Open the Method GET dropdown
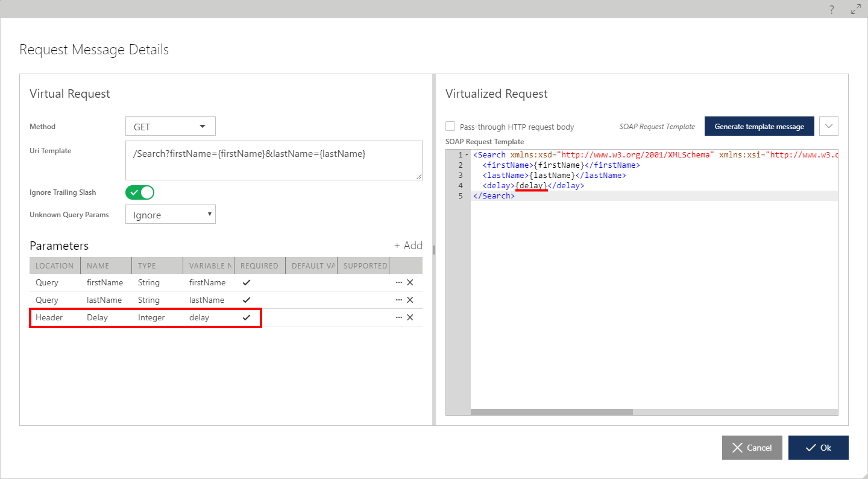 tap(170, 127)
